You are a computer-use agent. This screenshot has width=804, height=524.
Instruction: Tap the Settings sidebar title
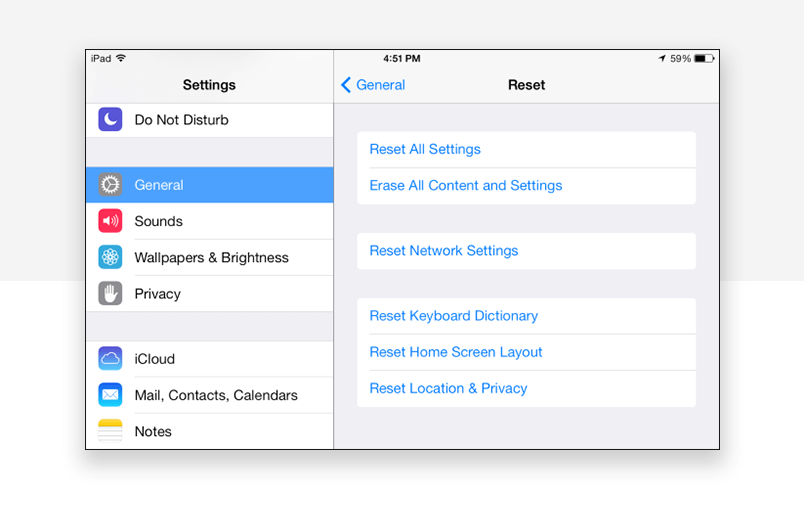coord(209,85)
